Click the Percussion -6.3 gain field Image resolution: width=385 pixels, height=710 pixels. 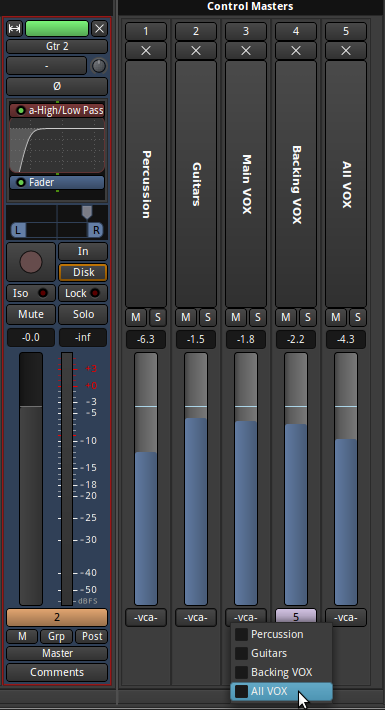coord(146,340)
